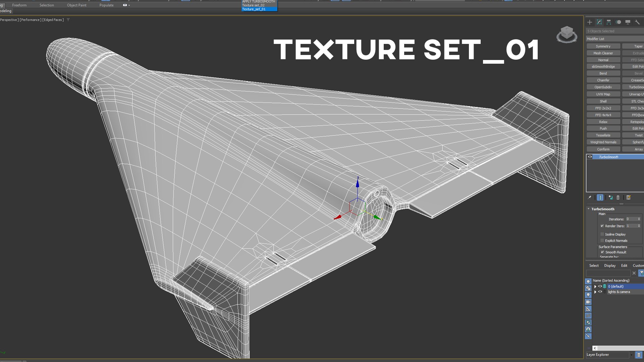The height and width of the screenshot is (362, 644).
Task: Enable the Isoline Display checkbox
Action: point(602,234)
